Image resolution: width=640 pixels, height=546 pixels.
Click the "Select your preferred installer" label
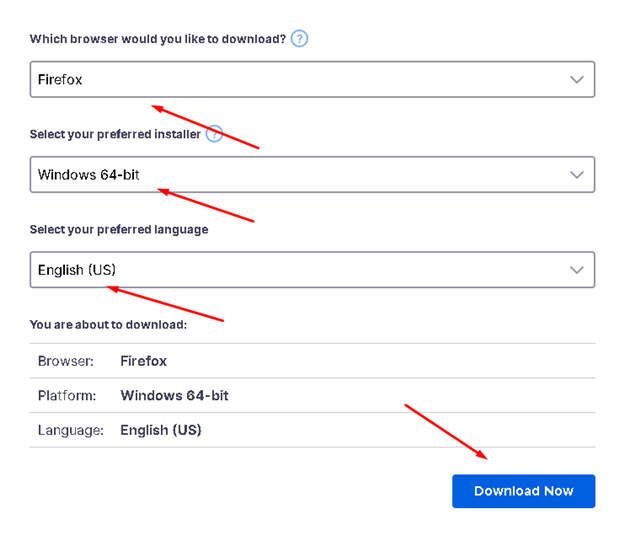point(115,134)
